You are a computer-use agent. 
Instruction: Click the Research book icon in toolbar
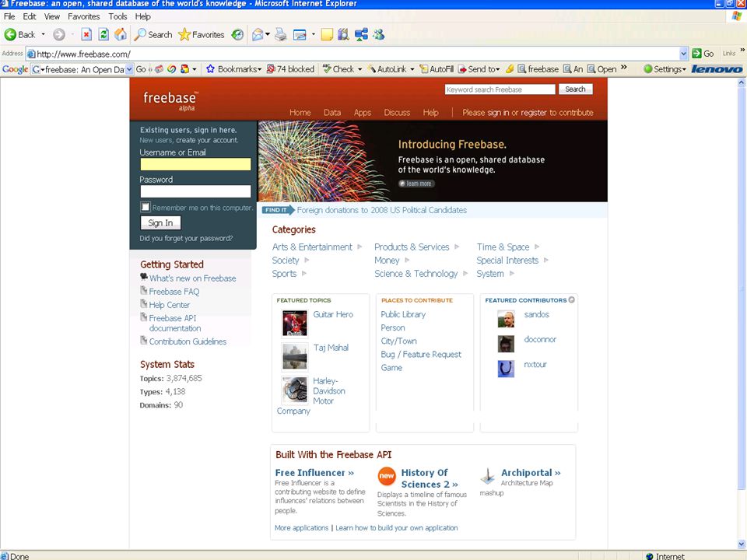tap(343, 34)
